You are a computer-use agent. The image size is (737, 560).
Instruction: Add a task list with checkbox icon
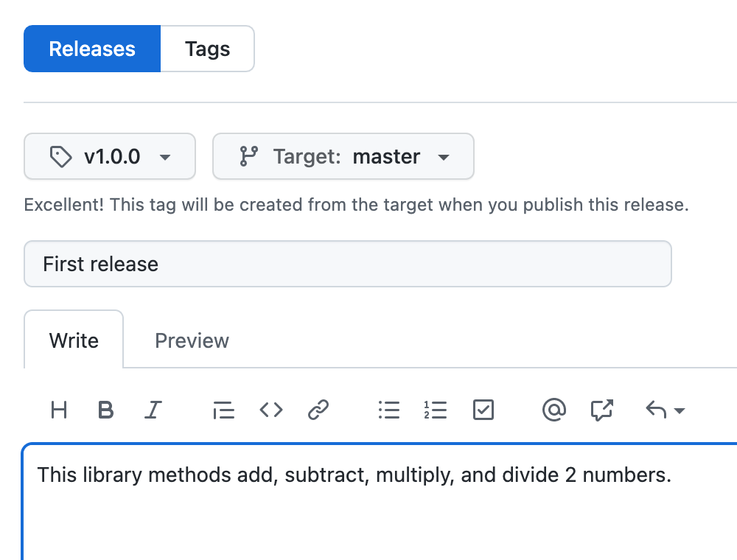483,410
